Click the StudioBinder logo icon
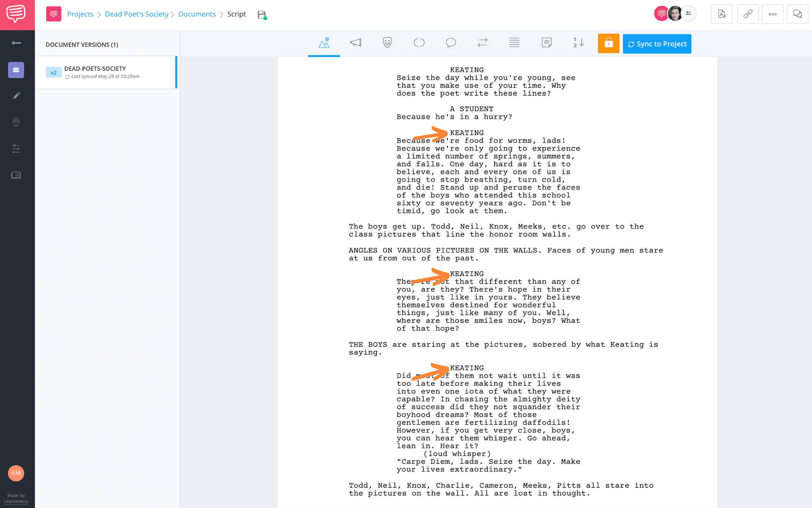812x508 pixels. tap(16, 14)
